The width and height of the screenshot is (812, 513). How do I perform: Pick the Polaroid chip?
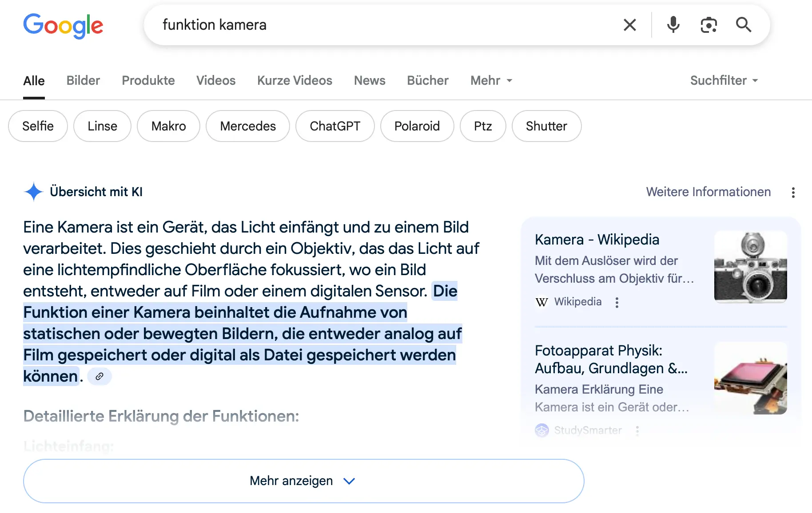(x=417, y=126)
